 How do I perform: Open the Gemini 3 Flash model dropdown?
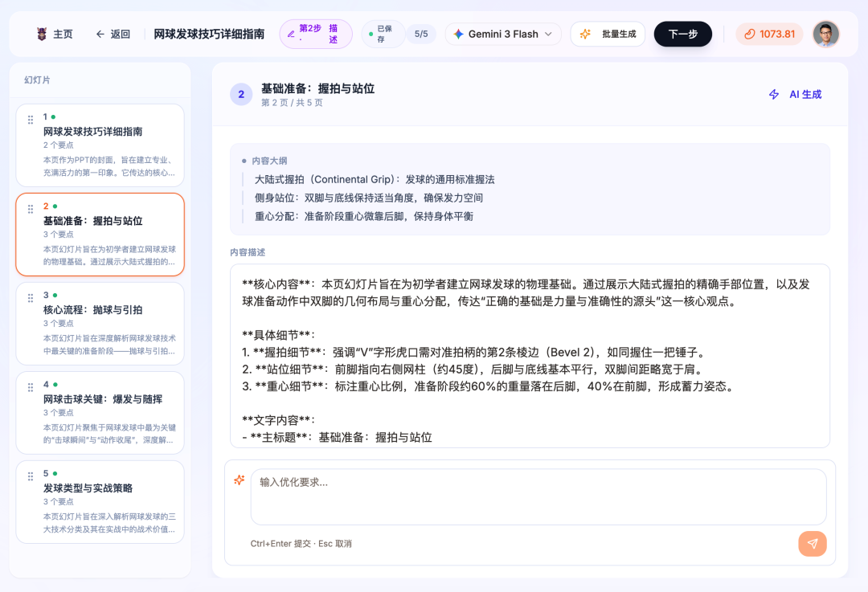[x=503, y=34]
